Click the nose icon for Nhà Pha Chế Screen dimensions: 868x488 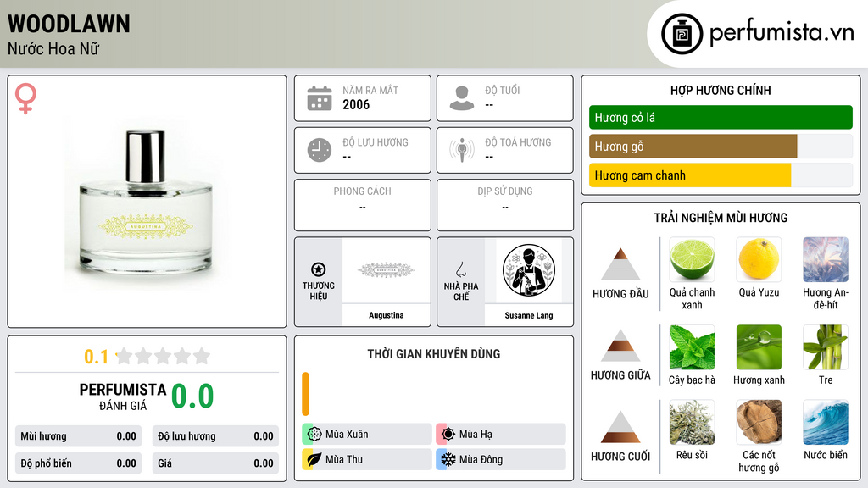tap(460, 269)
